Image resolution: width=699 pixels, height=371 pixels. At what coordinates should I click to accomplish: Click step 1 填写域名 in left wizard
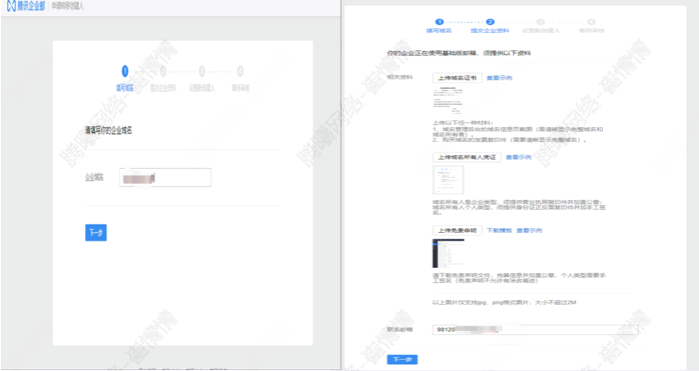point(125,78)
